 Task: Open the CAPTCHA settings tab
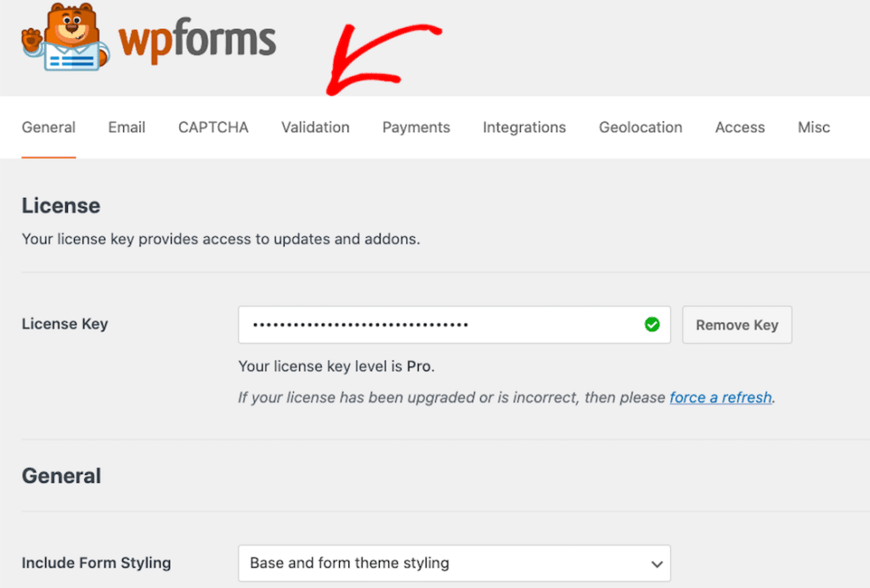coord(212,127)
